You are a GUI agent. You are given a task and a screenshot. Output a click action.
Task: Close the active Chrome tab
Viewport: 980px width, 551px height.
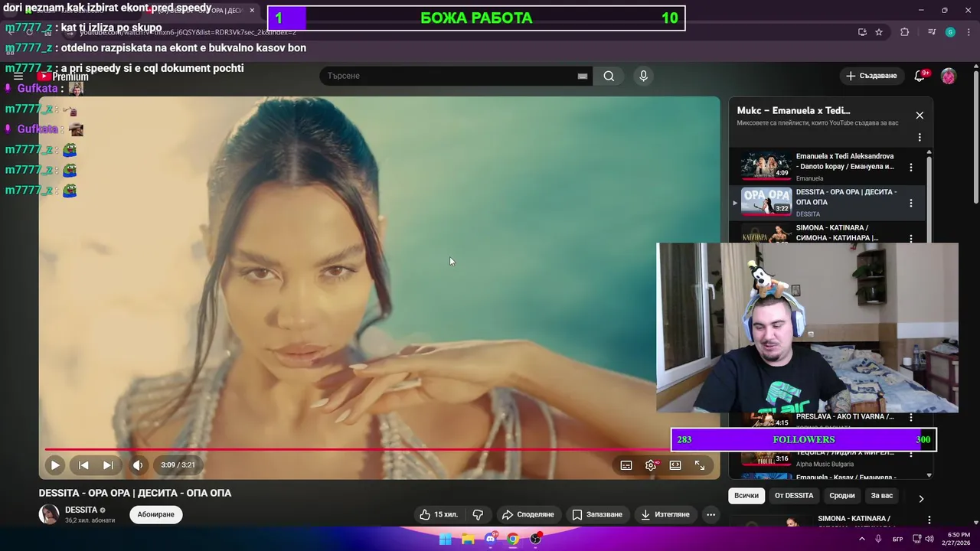(252, 11)
